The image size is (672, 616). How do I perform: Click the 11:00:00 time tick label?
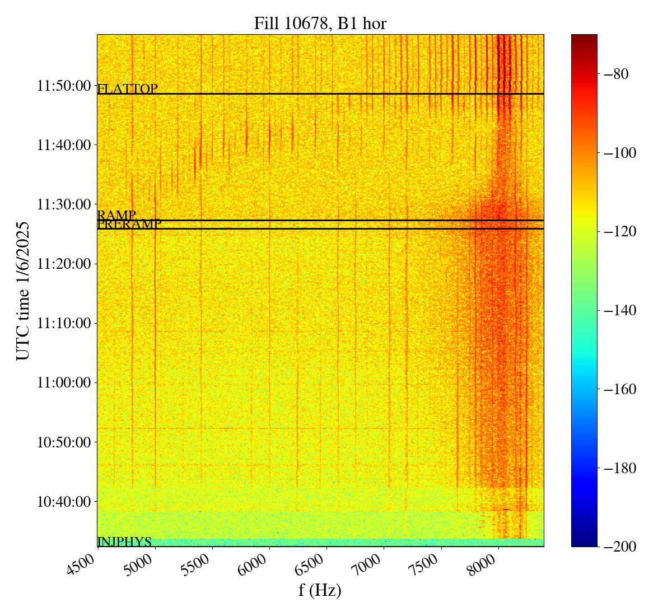(x=63, y=382)
